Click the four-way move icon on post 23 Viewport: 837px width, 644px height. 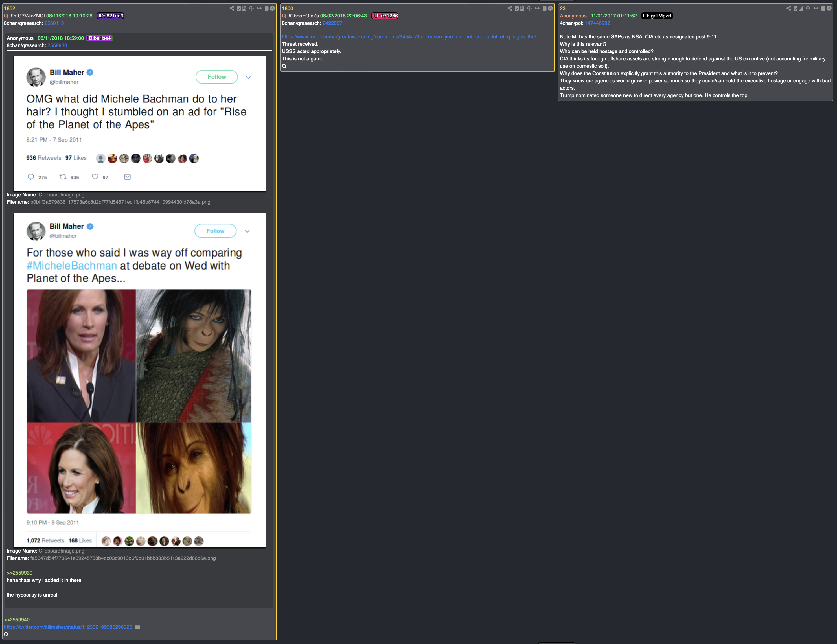pyautogui.click(x=808, y=8)
